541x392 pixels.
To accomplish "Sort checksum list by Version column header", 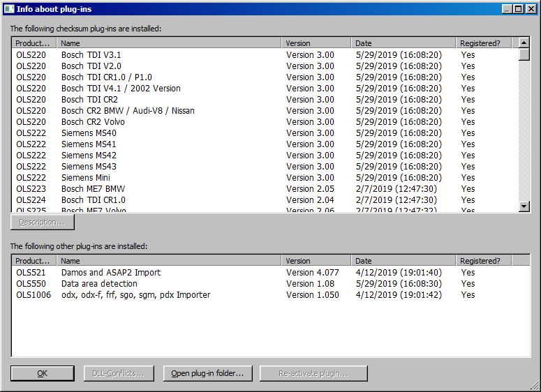I will 316,43.
